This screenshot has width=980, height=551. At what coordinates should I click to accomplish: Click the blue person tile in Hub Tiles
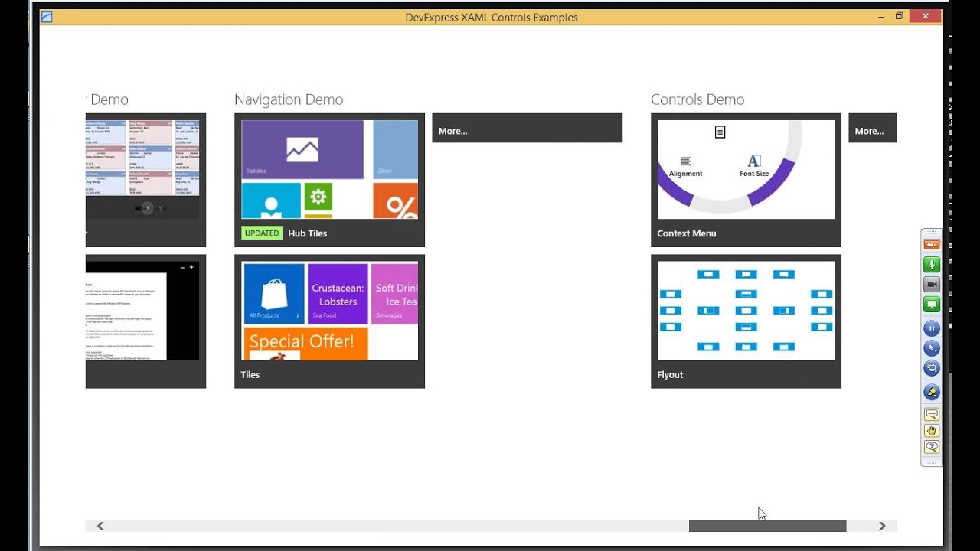(x=271, y=201)
